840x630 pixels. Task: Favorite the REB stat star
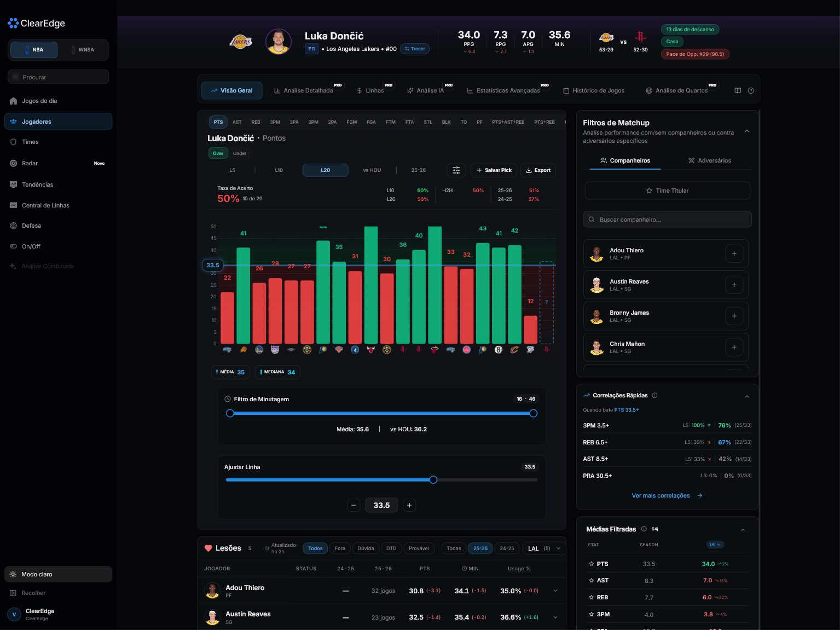click(x=591, y=597)
